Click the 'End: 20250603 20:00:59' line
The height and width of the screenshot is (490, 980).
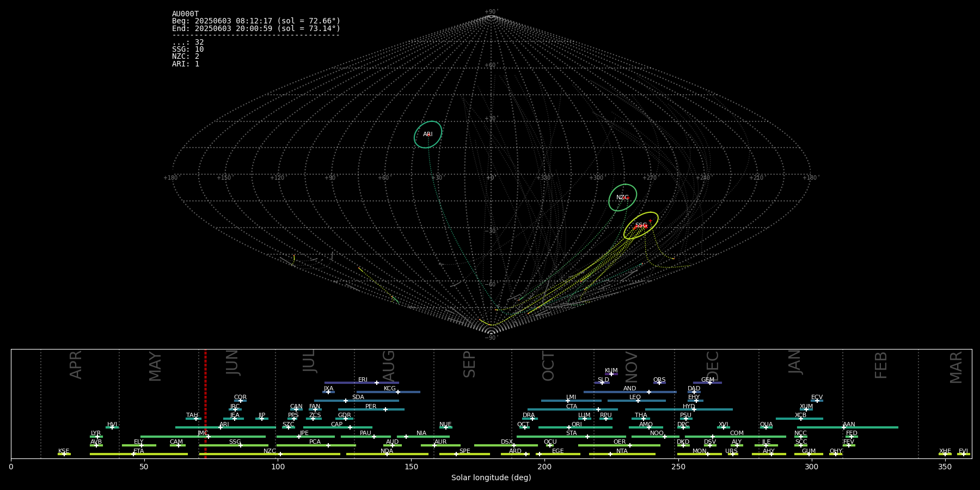tap(256, 28)
